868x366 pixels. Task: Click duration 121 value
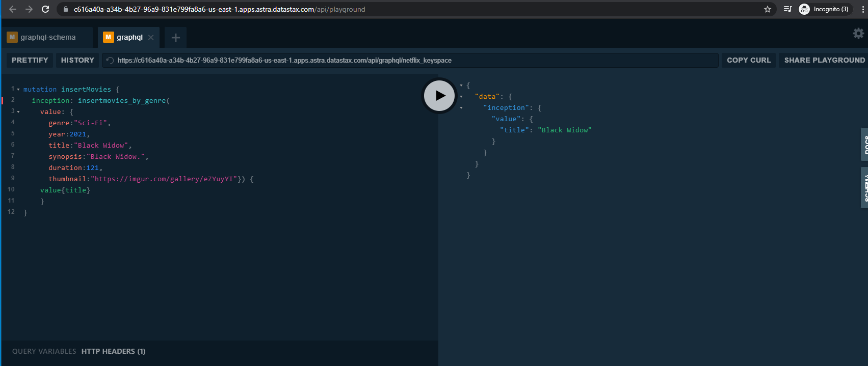[92, 167]
